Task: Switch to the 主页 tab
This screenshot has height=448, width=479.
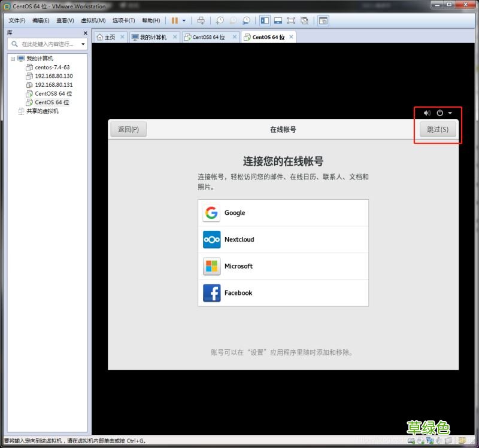Action: pos(109,36)
